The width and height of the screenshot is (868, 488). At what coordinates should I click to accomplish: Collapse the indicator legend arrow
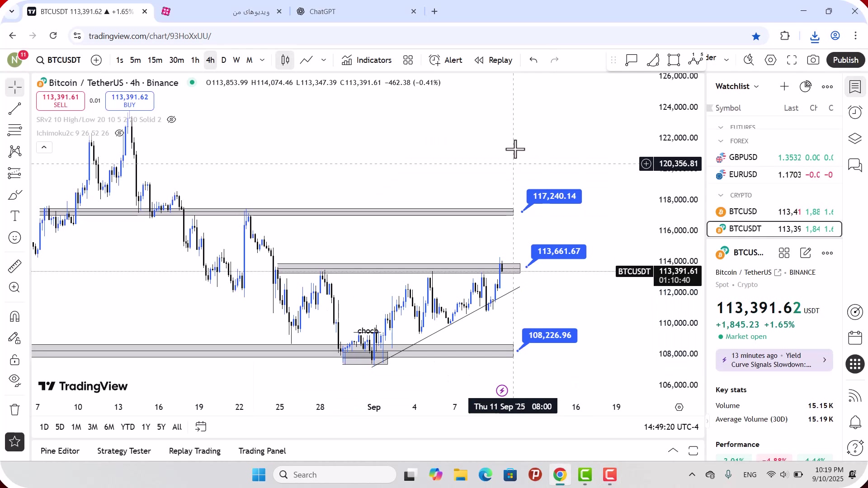[44, 147]
